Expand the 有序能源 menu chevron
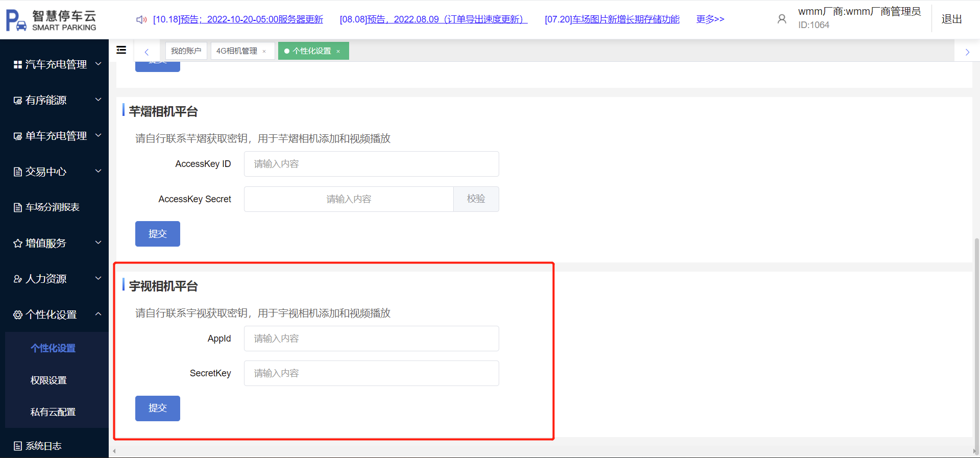This screenshot has height=458, width=980. pos(99,100)
